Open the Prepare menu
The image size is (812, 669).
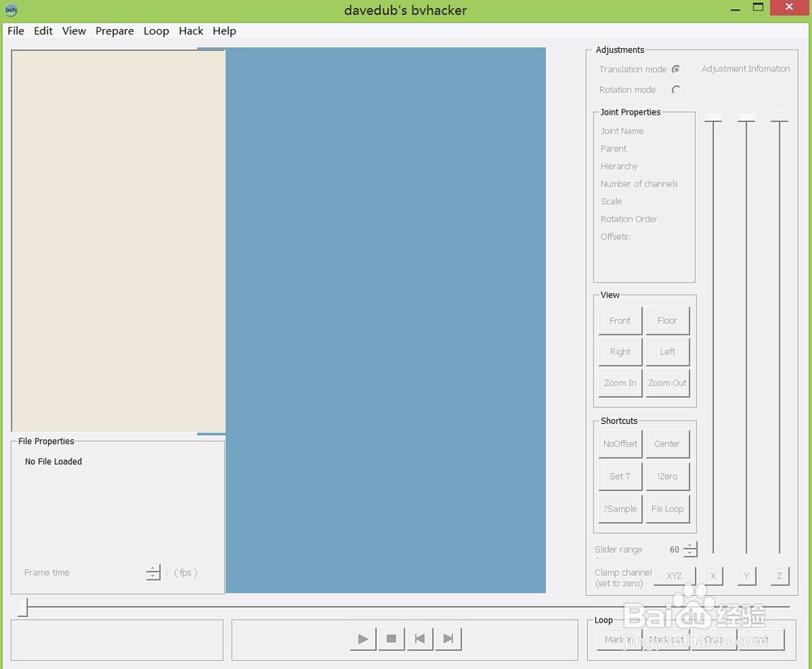point(114,31)
